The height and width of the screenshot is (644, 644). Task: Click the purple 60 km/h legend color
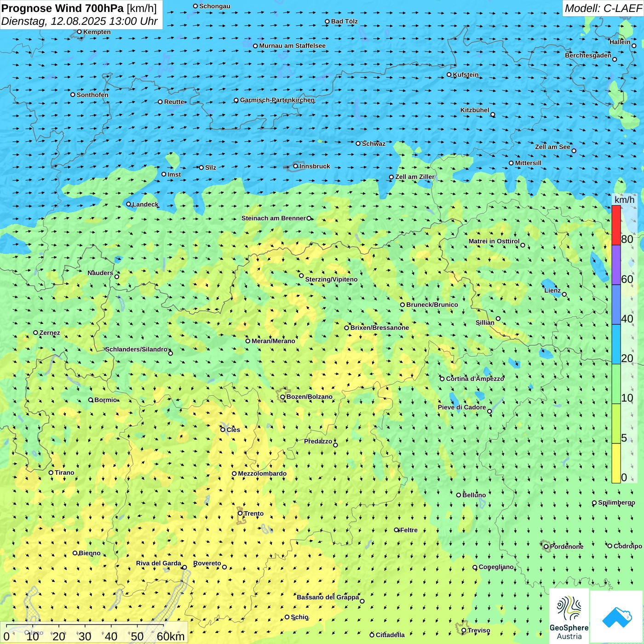click(x=616, y=265)
